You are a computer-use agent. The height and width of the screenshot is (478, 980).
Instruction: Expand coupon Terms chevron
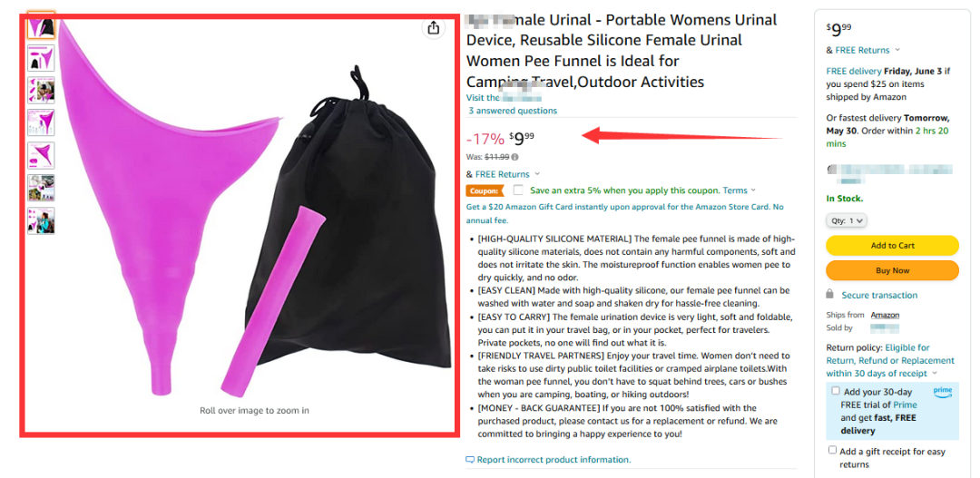[753, 190]
